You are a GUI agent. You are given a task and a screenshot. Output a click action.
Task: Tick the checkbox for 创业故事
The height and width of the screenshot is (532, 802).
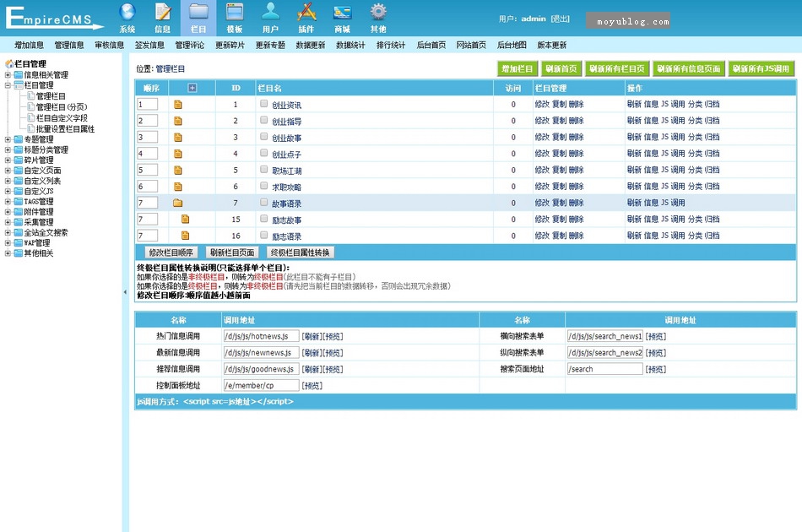264,137
